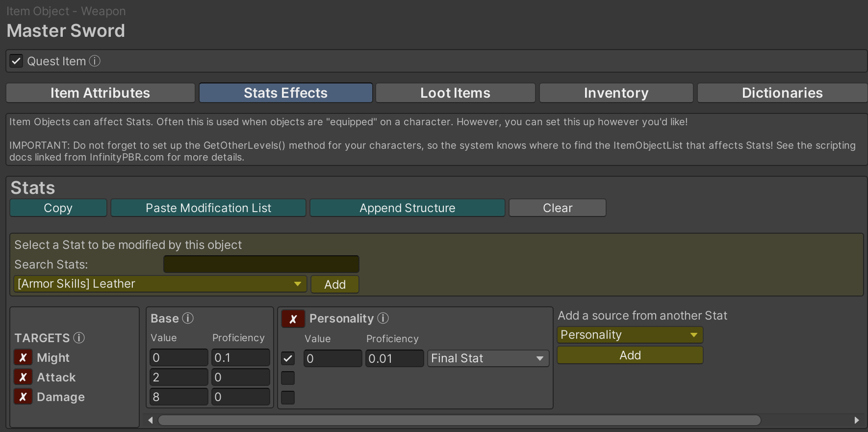This screenshot has width=868, height=432.
Task: Switch to the Item Attributes tab
Action: click(x=100, y=93)
